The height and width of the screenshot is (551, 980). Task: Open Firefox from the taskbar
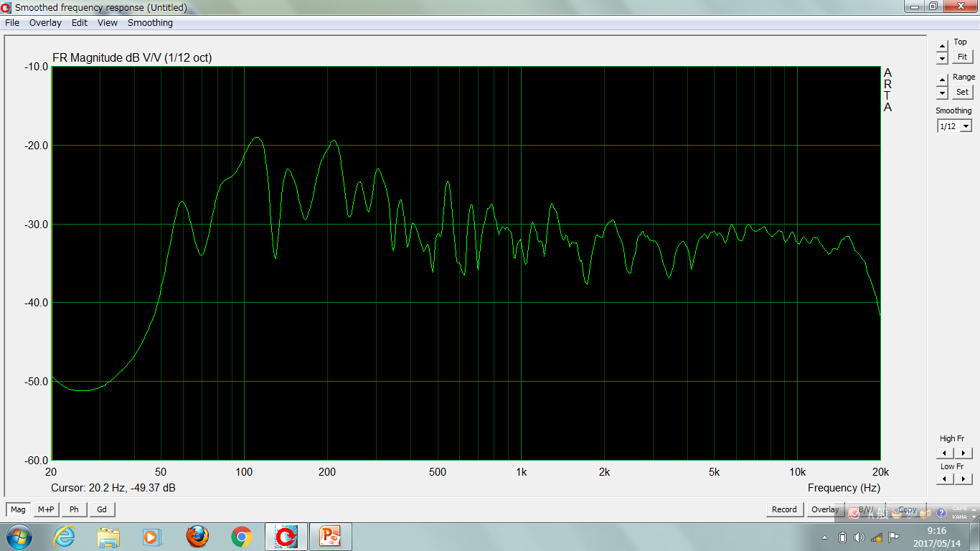coord(197,536)
